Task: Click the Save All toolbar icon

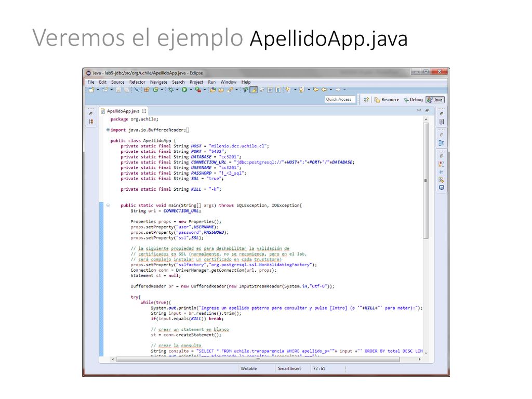Action: [x=126, y=89]
